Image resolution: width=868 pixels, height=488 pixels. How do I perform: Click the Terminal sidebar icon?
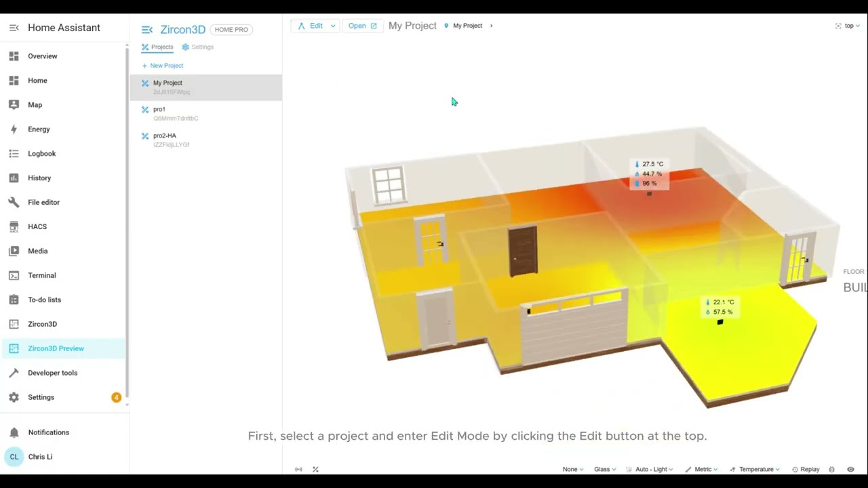click(14, 275)
